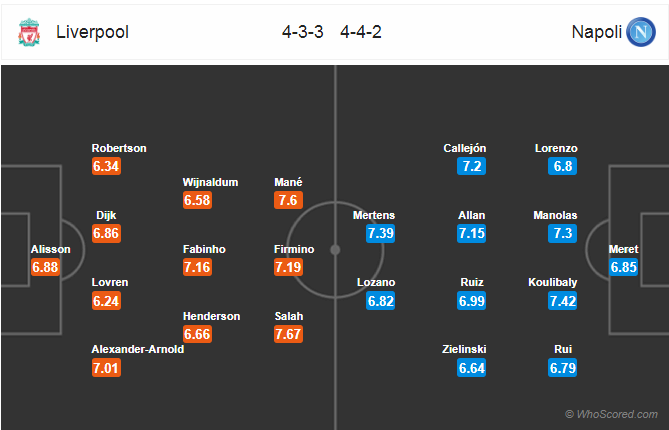Click Meret's 6.85 goalkeeper rating
This screenshot has width=669, height=430.
pyautogui.click(x=623, y=267)
